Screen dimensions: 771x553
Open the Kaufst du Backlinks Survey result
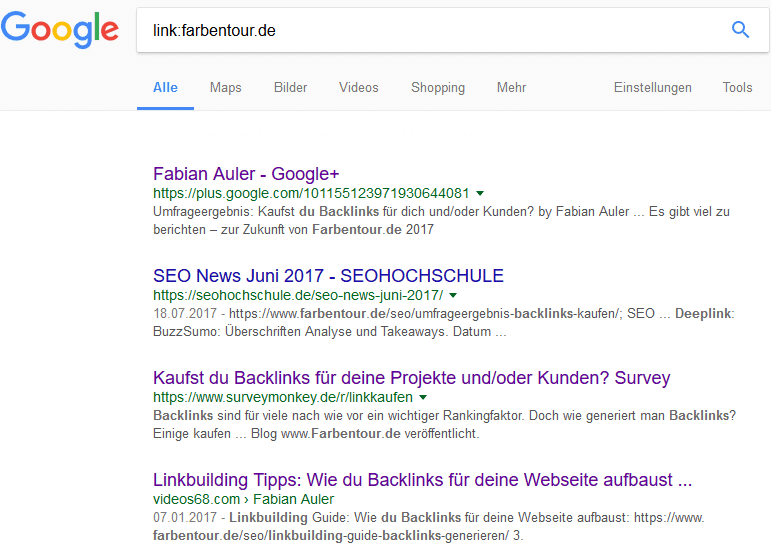click(412, 378)
